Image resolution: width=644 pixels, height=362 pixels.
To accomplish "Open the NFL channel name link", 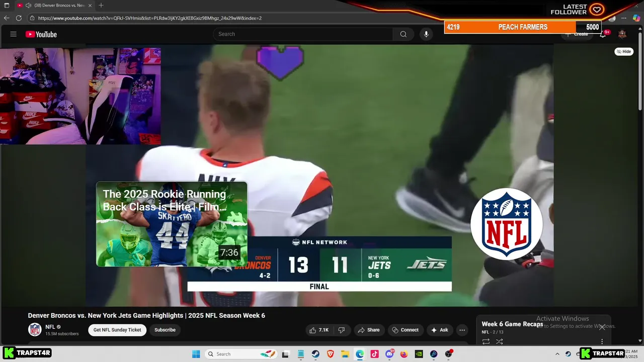I will pos(50,327).
